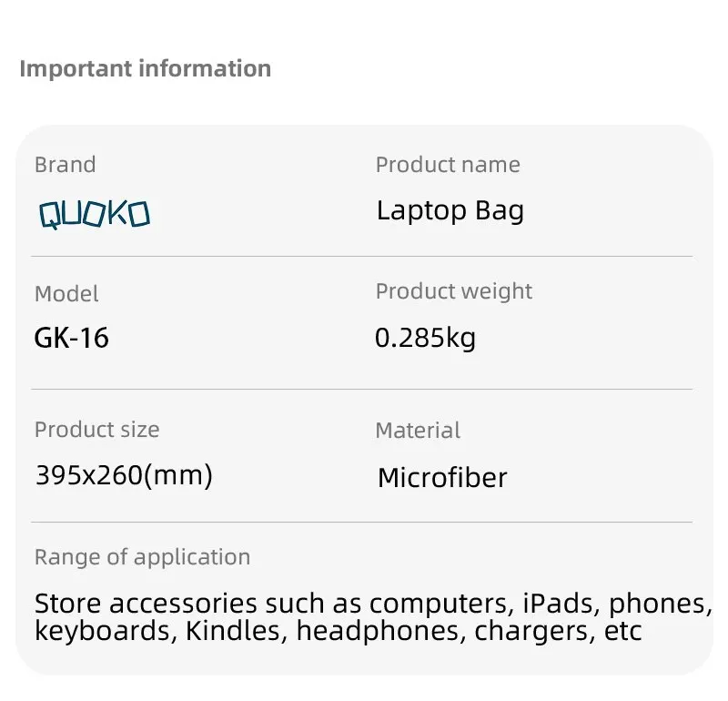The image size is (728, 701).
Task: Select the Laptop Bag text
Action: tap(450, 211)
